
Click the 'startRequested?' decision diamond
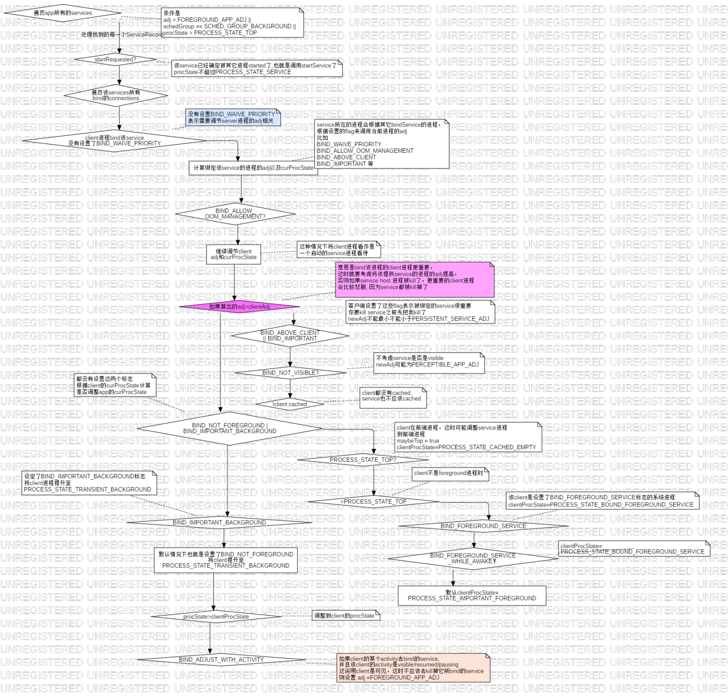115,60
